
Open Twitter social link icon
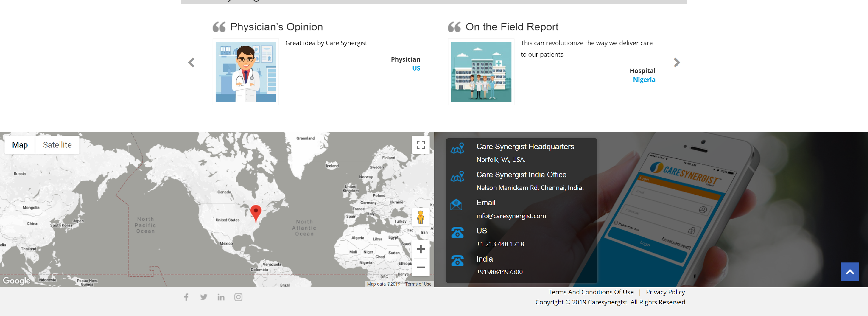coord(204,297)
